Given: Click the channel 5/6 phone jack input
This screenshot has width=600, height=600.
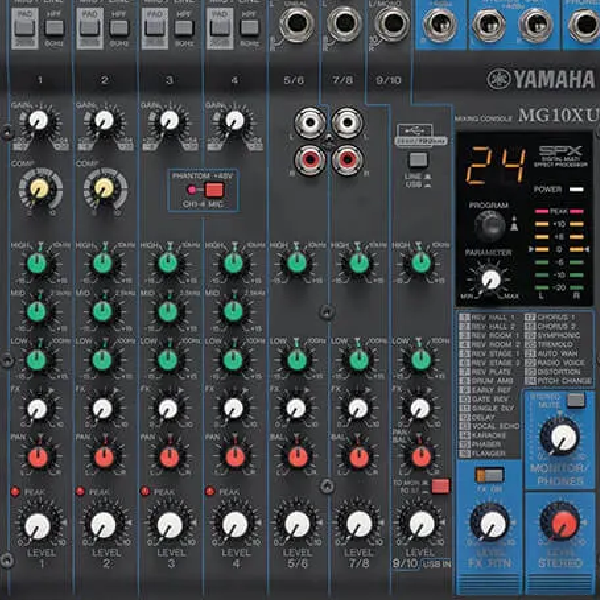Looking at the screenshot, I should (297, 24).
